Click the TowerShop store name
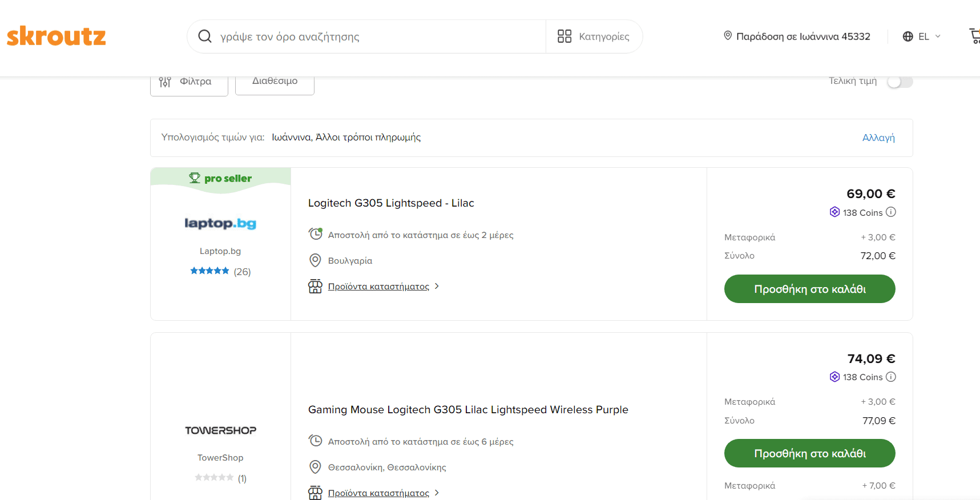Image resolution: width=980 pixels, height=500 pixels. coord(220,458)
